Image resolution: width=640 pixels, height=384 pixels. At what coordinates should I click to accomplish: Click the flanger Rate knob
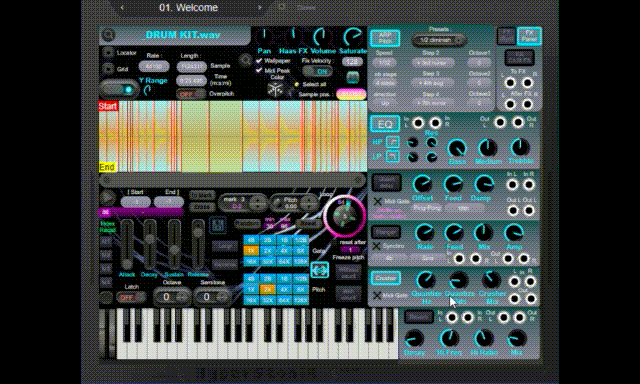424,233
